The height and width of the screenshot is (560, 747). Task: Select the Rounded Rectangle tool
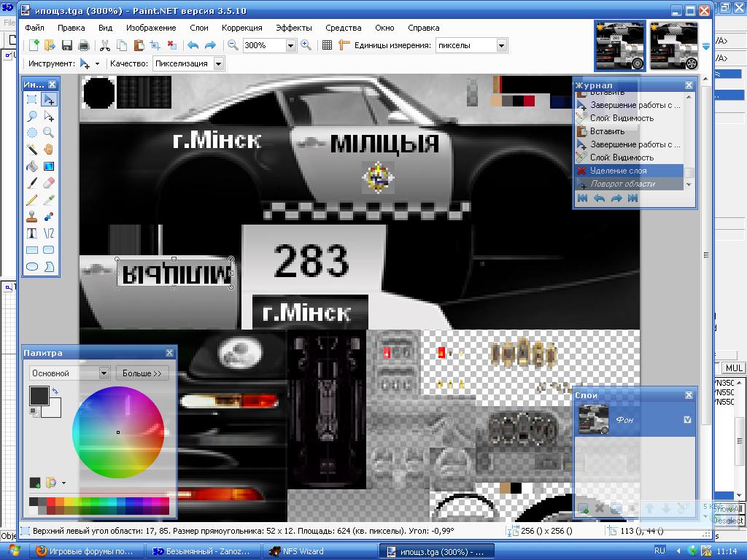click(x=49, y=249)
